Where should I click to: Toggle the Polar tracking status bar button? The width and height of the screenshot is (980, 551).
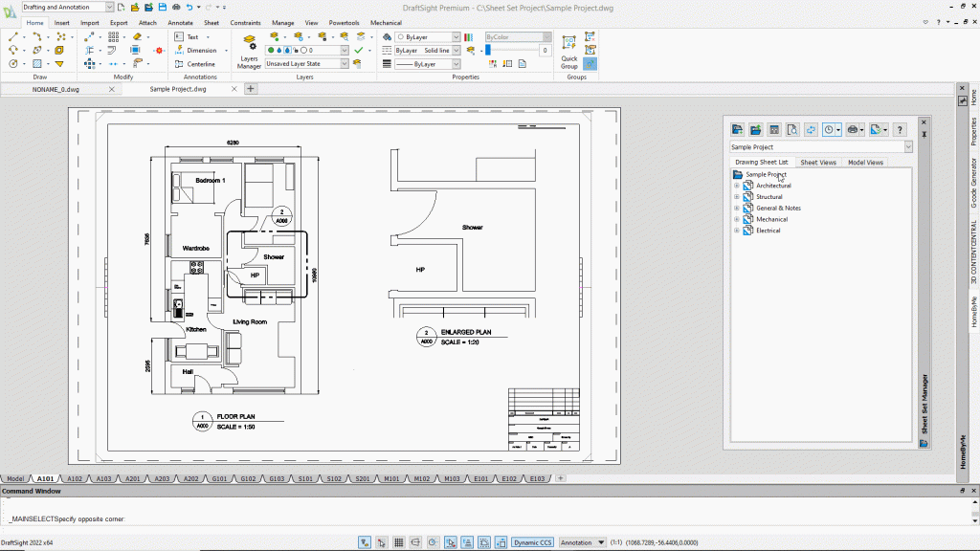(433, 542)
